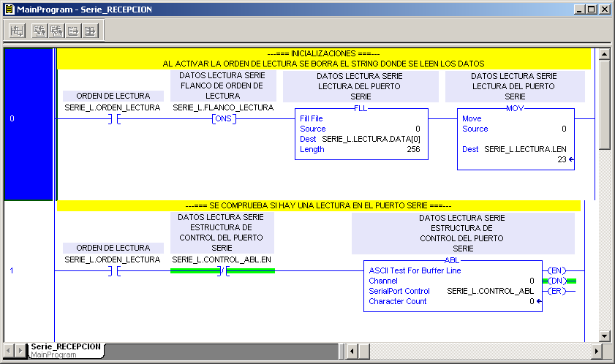Click the tab-scroll right arrow beside routine tabs

click(20, 350)
